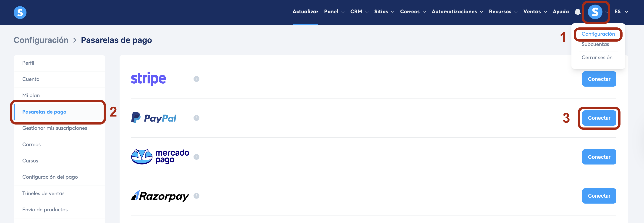This screenshot has width=644, height=223.
Task: Open Gestionar mis suscripciones
Action: 59,128
